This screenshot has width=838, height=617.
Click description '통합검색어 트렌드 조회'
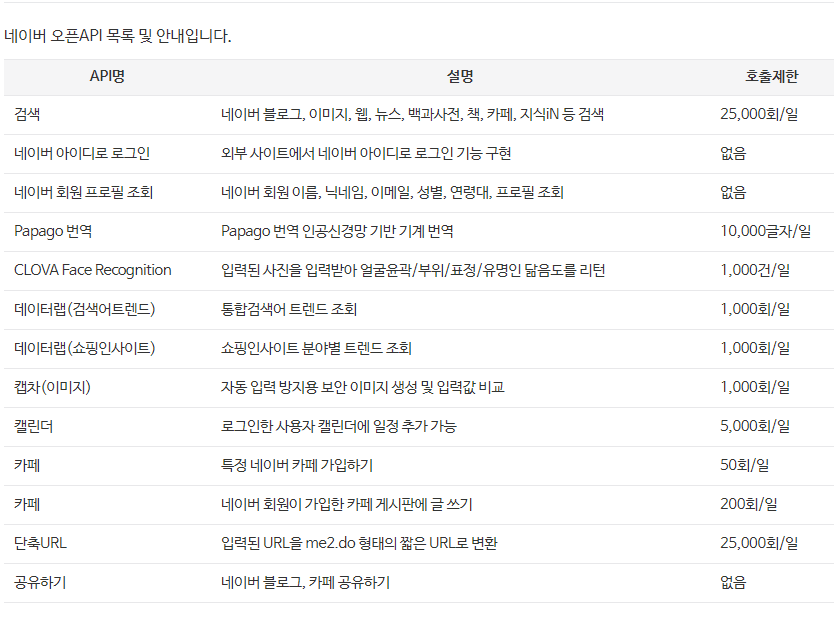click(x=289, y=310)
